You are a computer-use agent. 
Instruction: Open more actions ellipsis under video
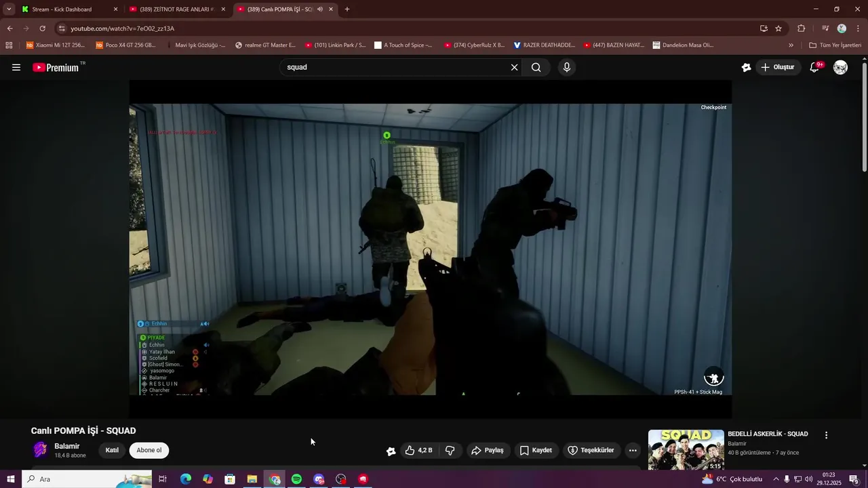633,450
